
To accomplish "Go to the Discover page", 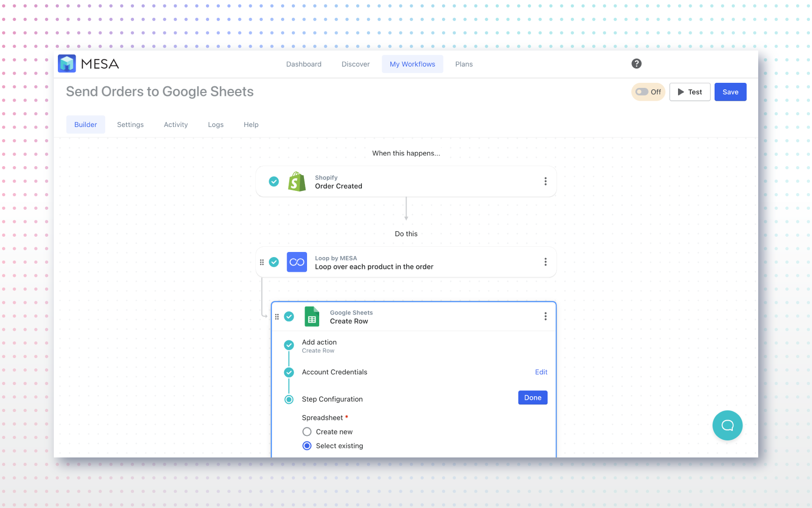I will [x=355, y=64].
